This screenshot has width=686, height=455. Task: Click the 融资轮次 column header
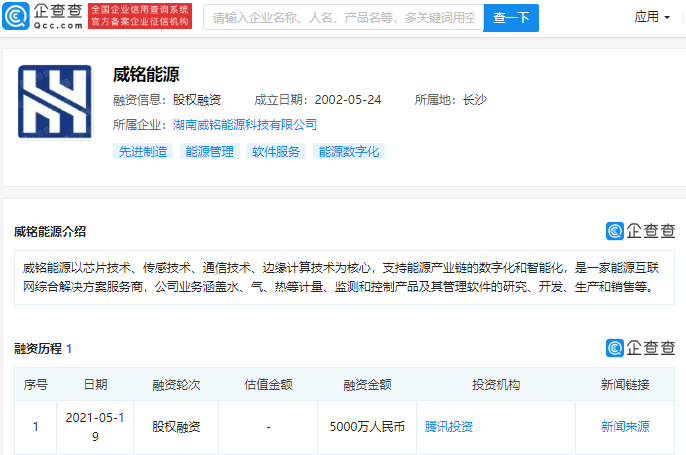tap(176, 385)
